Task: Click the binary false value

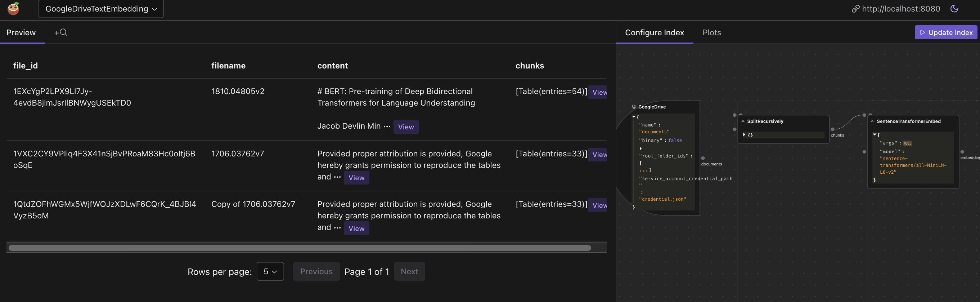Action: tap(675, 141)
